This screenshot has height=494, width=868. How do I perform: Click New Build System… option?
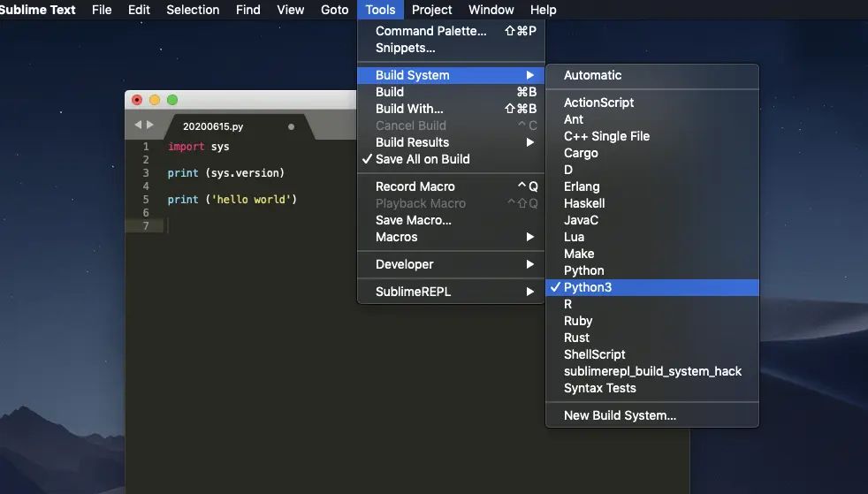(x=652, y=415)
